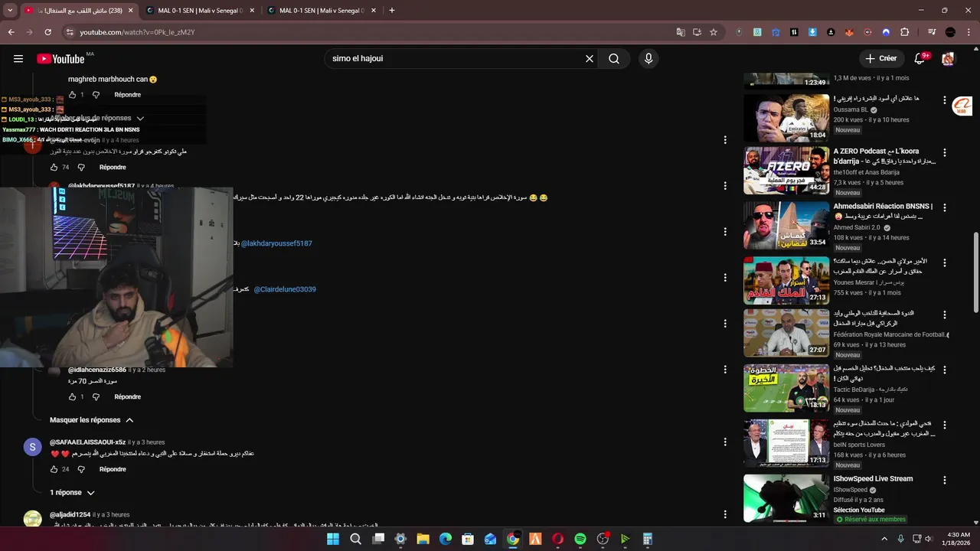Screen dimensions: 980x551
Task: Open the Google Translate page icon
Action: pos(681,32)
